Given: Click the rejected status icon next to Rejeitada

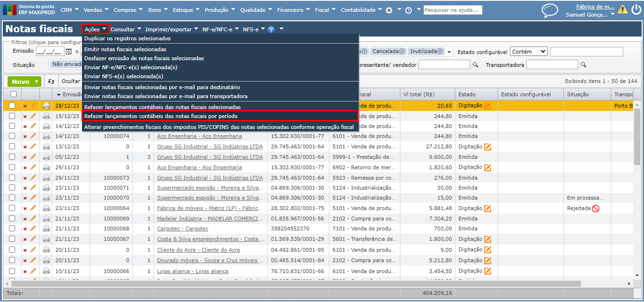Looking at the screenshot, I should (x=596, y=208).
